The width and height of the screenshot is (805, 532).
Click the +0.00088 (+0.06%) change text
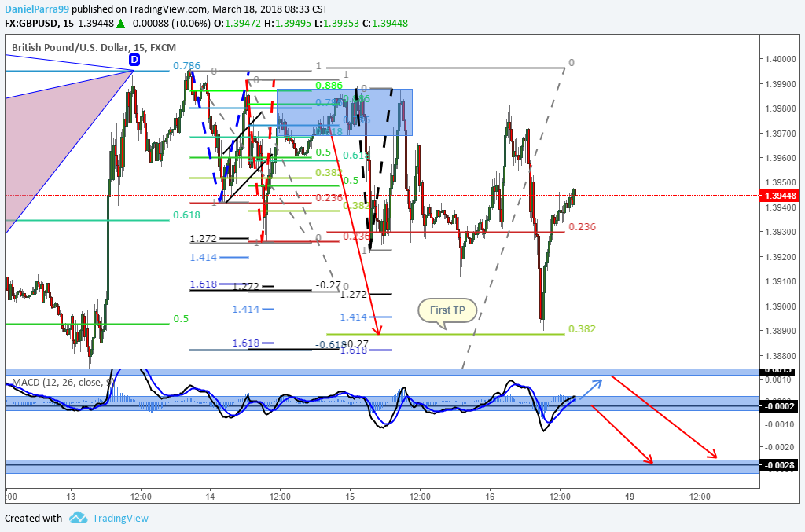click(169, 23)
